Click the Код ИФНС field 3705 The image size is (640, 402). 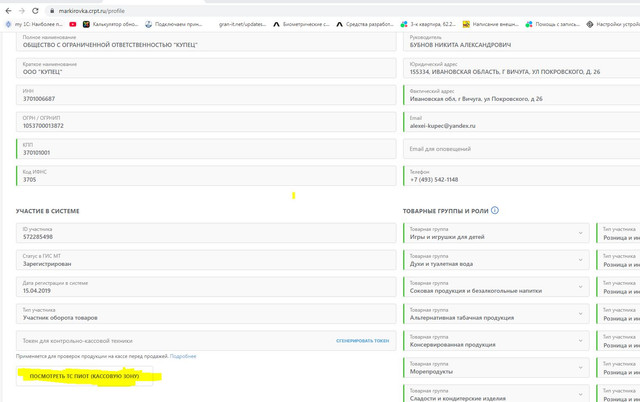pos(206,176)
